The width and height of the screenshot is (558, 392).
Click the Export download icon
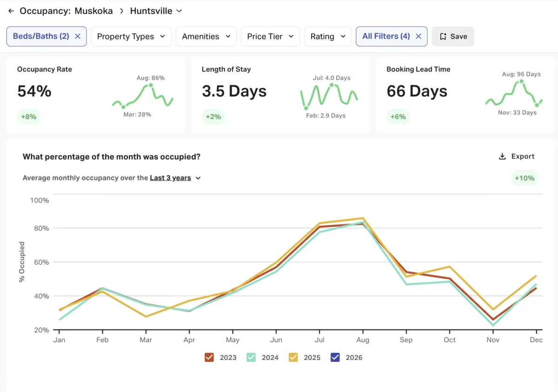click(x=502, y=156)
